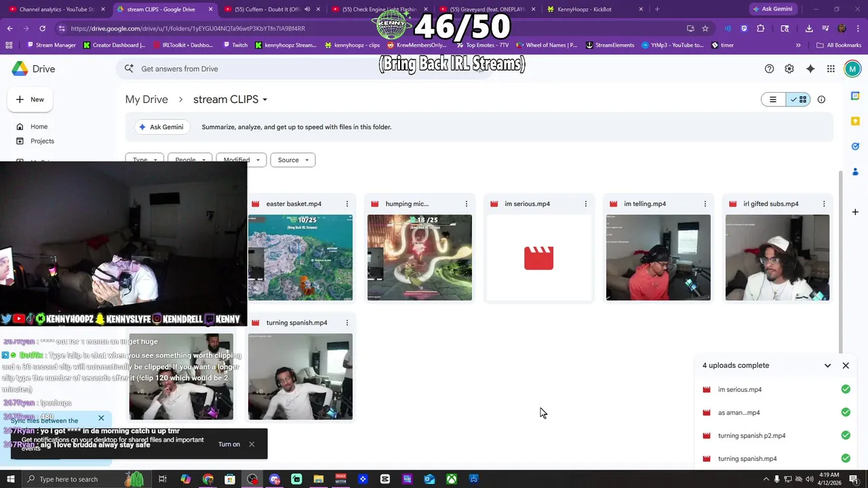Click Turn on notifications button

click(229, 444)
